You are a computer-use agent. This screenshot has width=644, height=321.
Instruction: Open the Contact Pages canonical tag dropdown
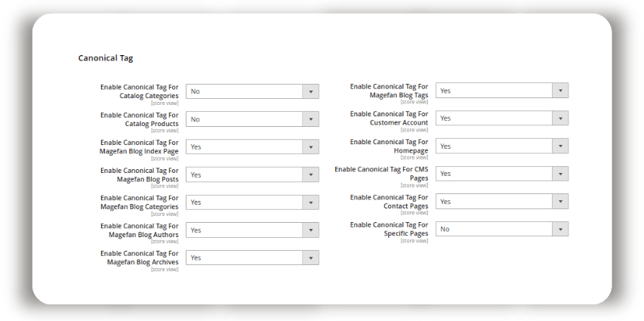[x=502, y=202]
